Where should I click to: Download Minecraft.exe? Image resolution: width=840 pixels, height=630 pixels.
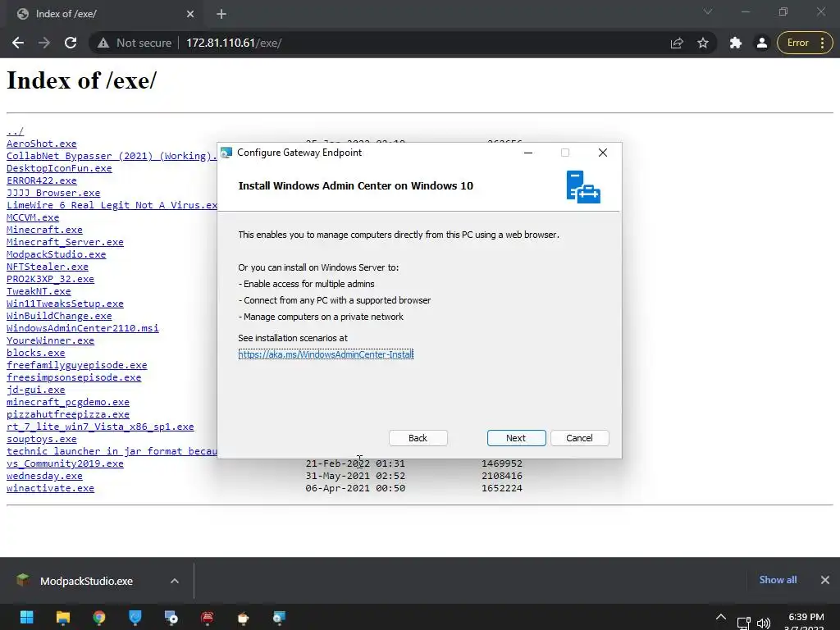(44, 230)
